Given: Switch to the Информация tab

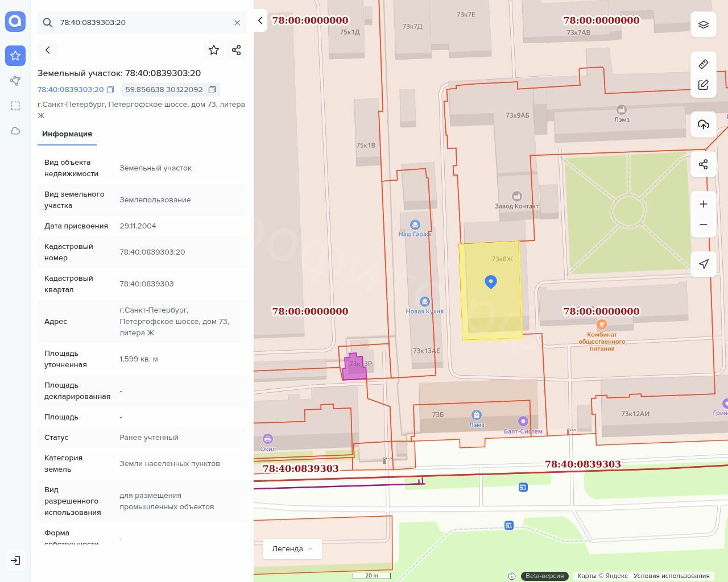Looking at the screenshot, I should (x=67, y=134).
